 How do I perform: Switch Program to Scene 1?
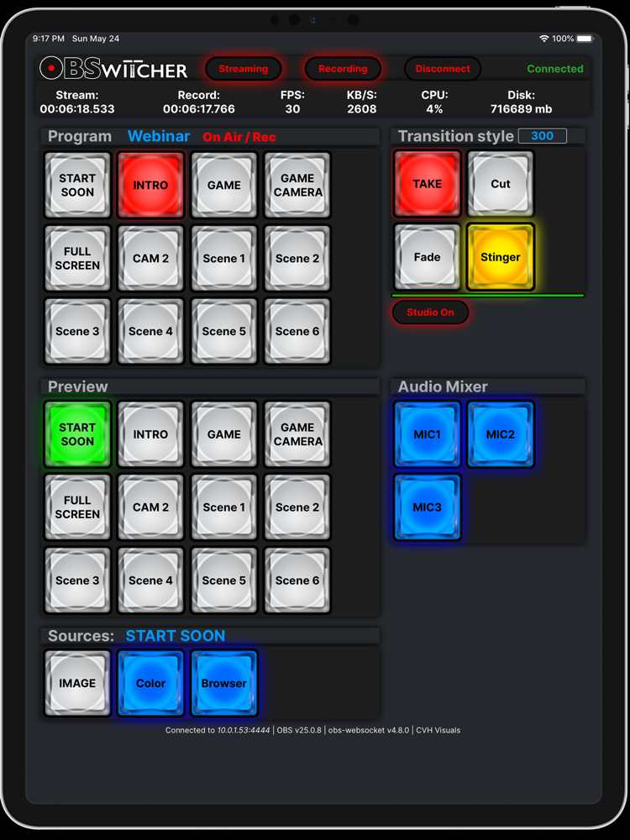224,258
